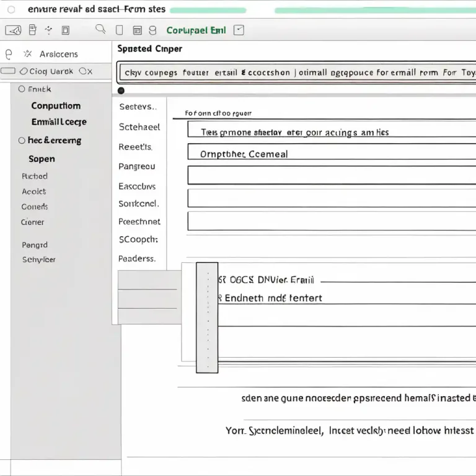
Task: Select Cierrer in the sidebar list
Action: 32,223
